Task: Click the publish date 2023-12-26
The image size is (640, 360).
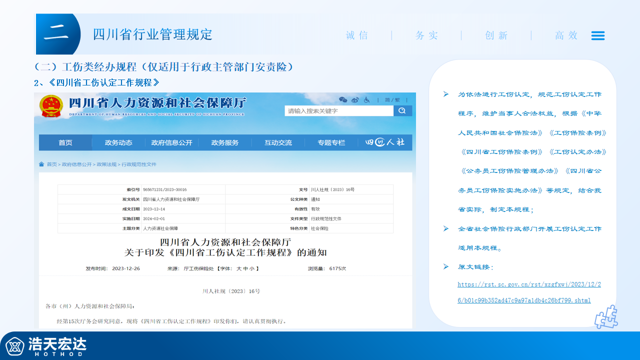Action: click(x=126, y=269)
